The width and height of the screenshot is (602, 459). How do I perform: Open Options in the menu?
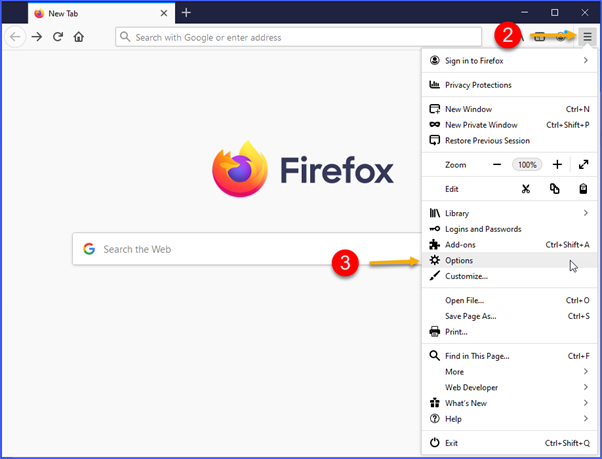pos(509,260)
